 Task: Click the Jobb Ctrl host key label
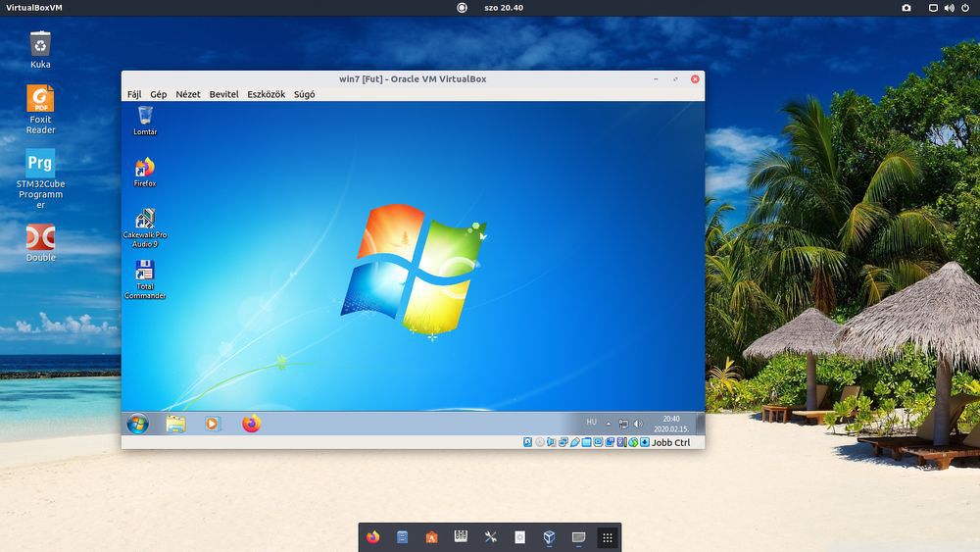pyautogui.click(x=670, y=442)
